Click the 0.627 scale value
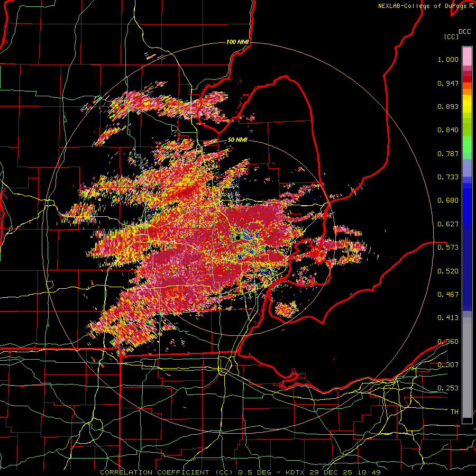Image resolution: width=476 pixels, height=476 pixels. click(448, 224)
